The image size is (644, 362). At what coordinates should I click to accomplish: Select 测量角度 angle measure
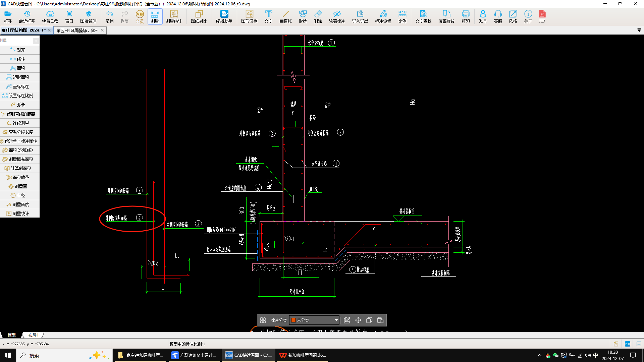point(20,204)
